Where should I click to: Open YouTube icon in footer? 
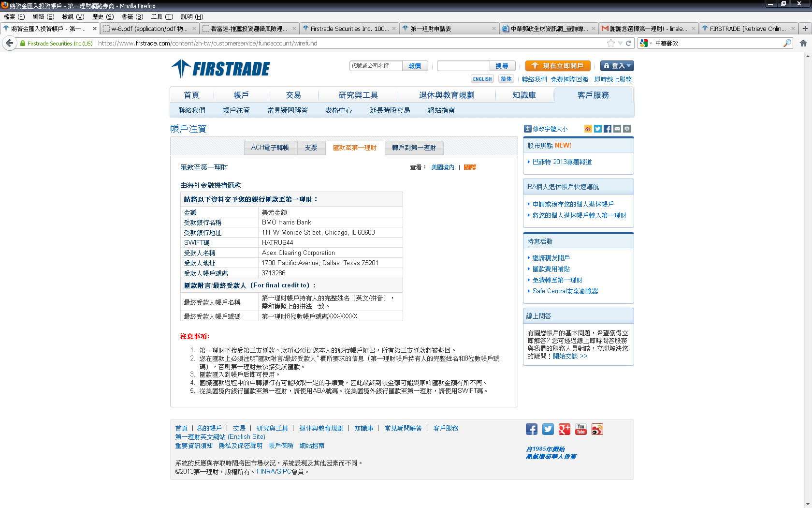[x=581, y=429]
